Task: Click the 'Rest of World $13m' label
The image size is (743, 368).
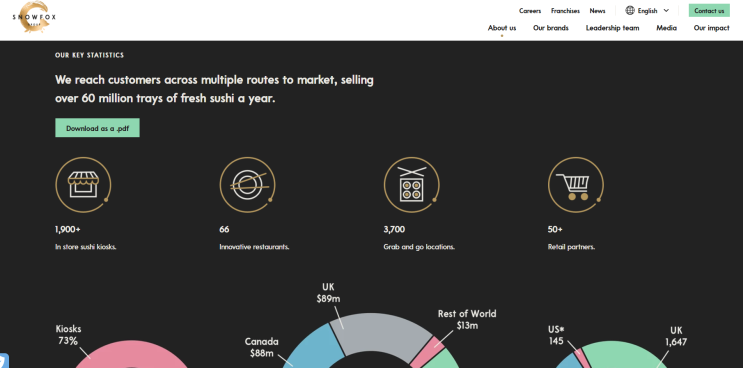Action: [467, 320]
